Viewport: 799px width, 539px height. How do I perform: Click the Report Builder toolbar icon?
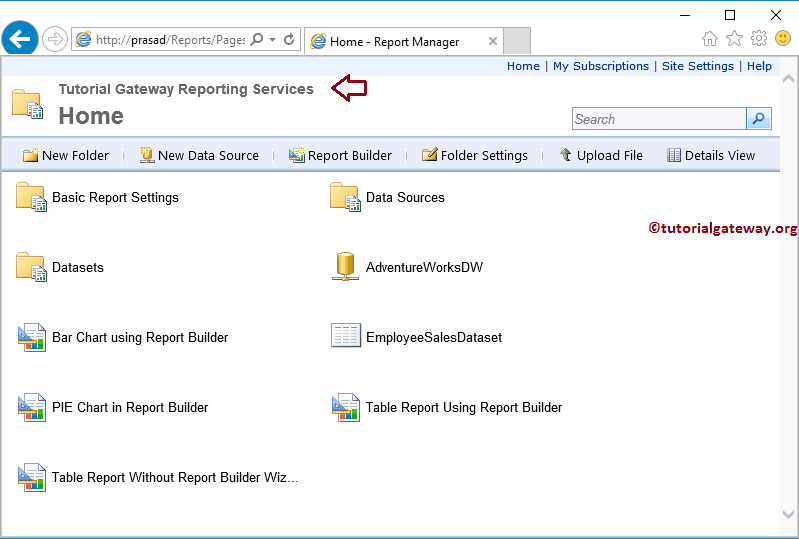pos(297,155)
